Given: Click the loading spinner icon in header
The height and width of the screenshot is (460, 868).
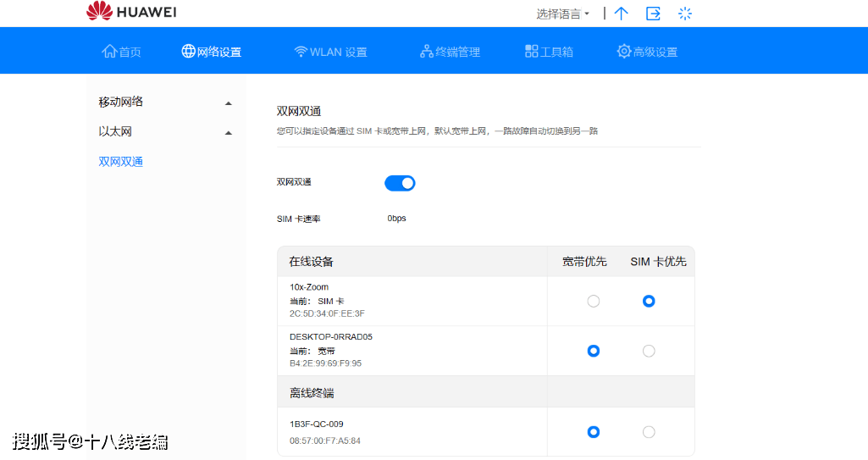Looking at the screenshot, I should (x=685, y=14).
